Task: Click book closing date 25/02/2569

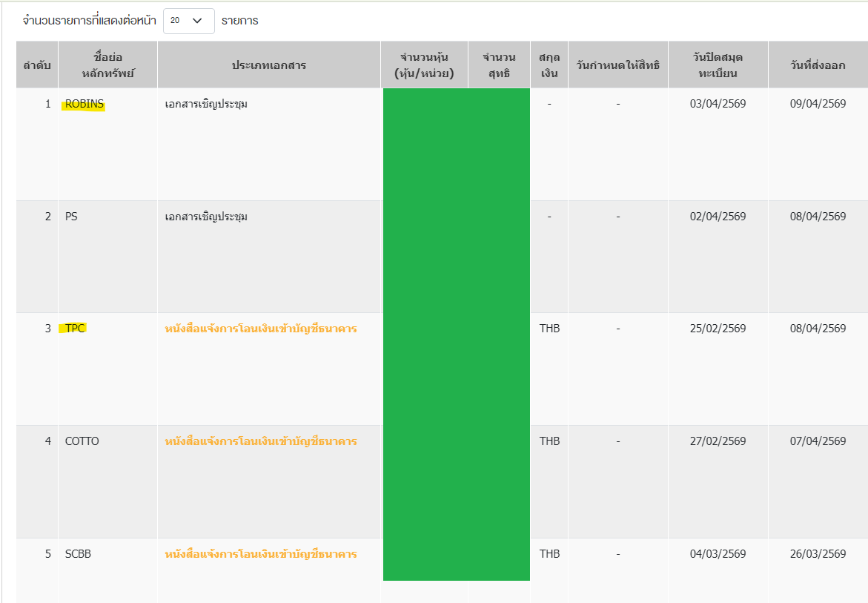Action: 718,329
